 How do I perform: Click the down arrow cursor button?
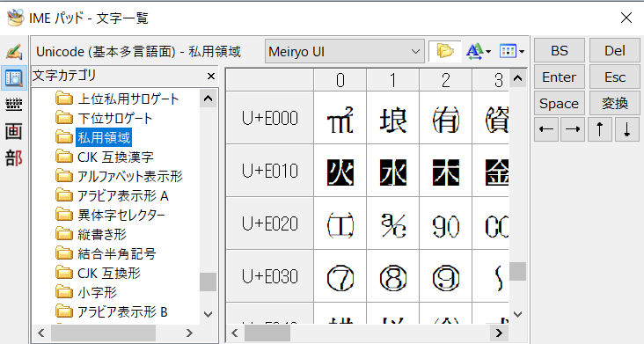click(626, 129)
